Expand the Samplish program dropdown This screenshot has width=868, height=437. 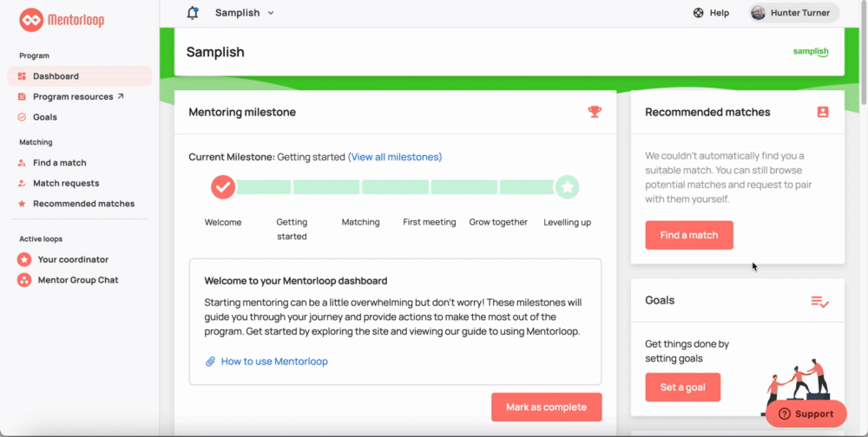click(x=245, y=13)
